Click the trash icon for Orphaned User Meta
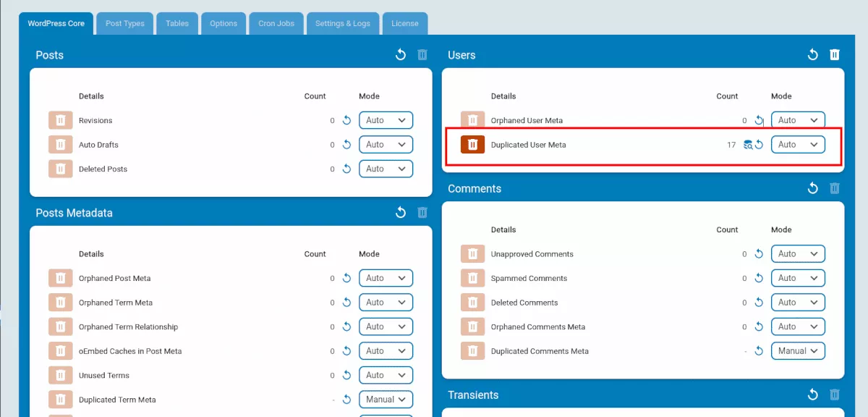Viewport: 868px width, 417px height. pyautogui.click(x=472, y=120)
